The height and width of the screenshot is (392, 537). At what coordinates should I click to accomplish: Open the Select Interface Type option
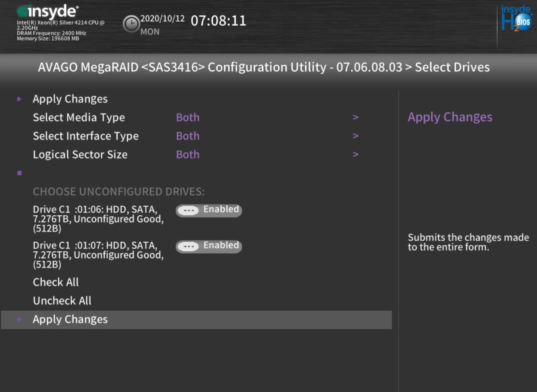pyautogui.click(x=86, y=136)
